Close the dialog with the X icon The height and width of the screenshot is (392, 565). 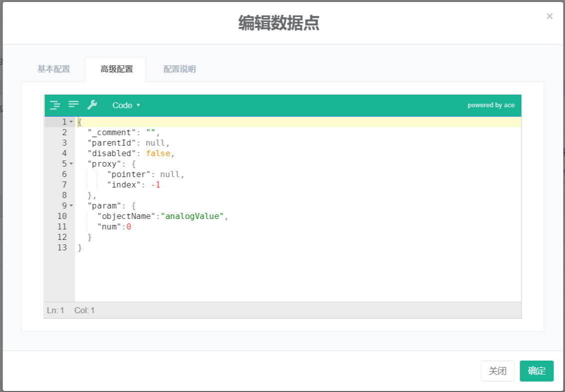pyautogui.click(x=550, y=16)
